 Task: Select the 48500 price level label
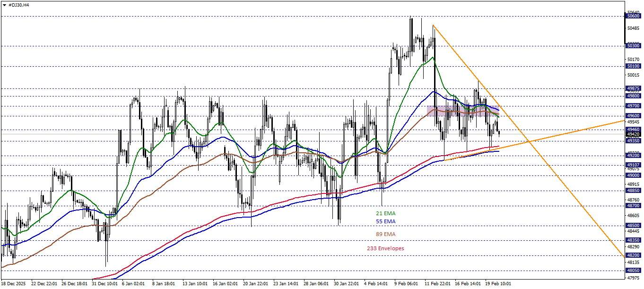(634, 226)
